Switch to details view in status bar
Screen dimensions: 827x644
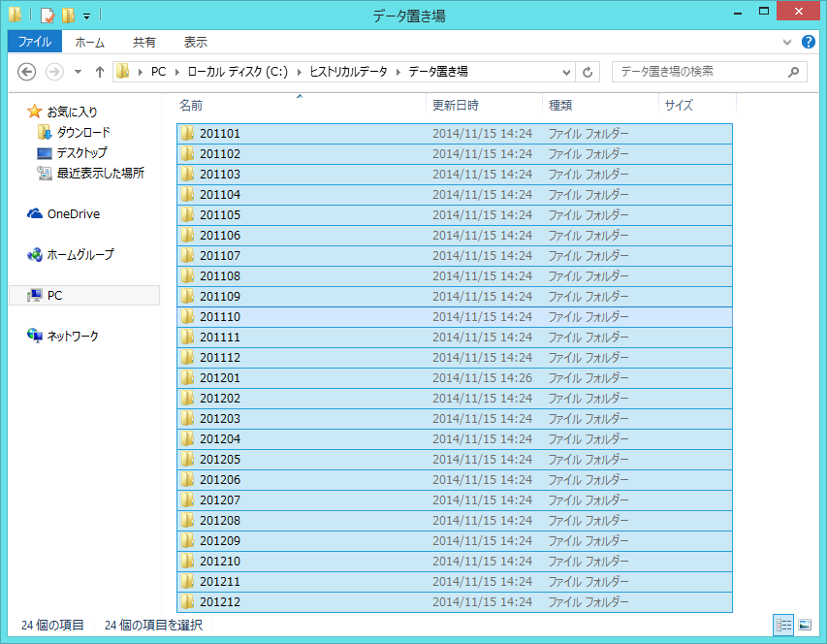783,626
